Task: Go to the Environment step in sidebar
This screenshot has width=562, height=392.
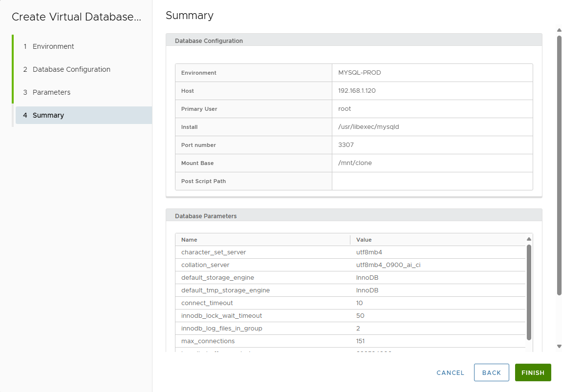Action: tap(53, 46)
